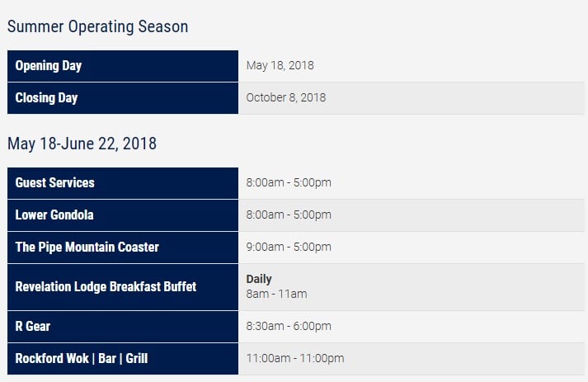Click the 11:00am - 11:00pm hours
Image resolution: width=588 pixels, height=382 pixels.
[294, 358]
